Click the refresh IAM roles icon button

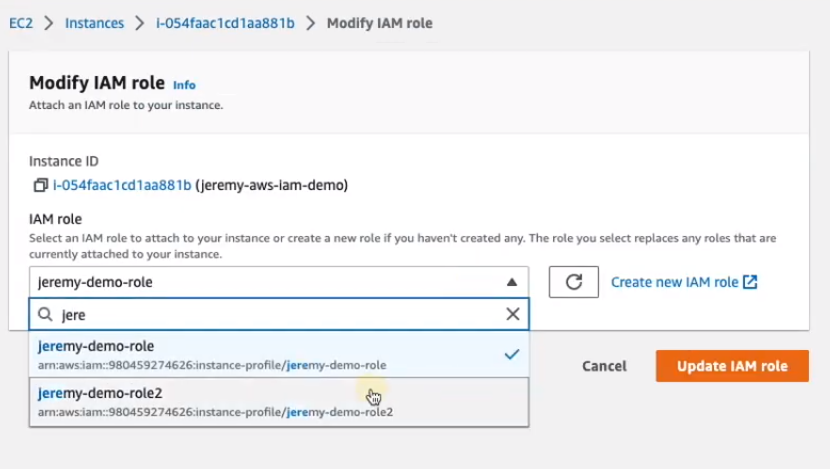pyautogui.click(x=573, y=282)
